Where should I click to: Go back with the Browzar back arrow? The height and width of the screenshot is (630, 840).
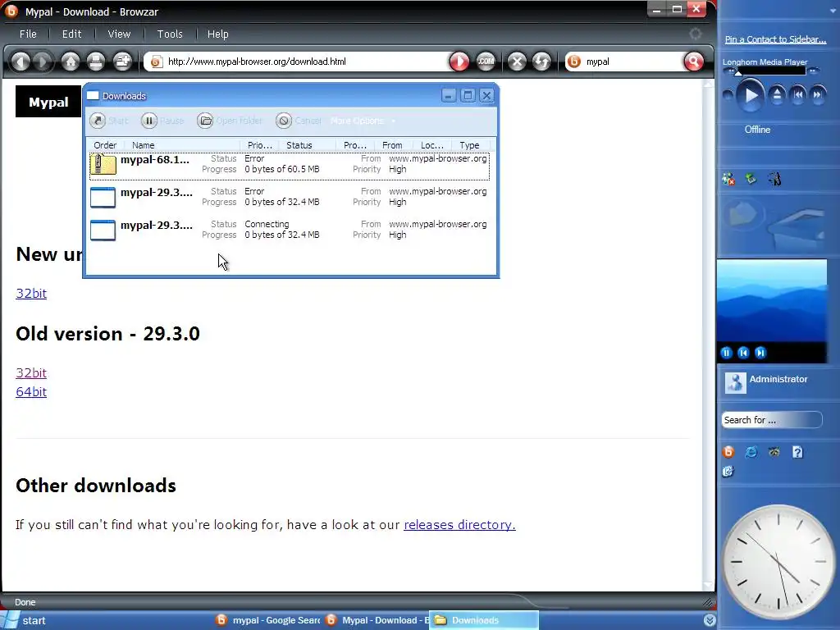coord(21,62)
